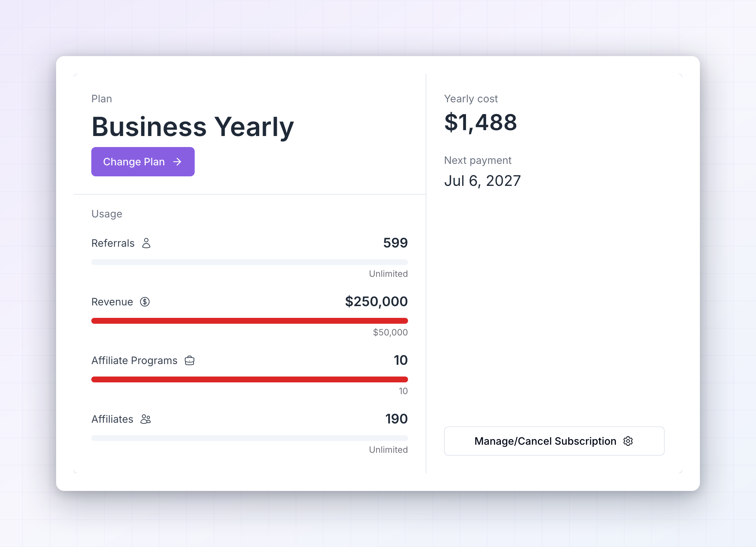Click the people icon next to Affiliates
Viewport: 756px width, 547px height.
coord(146,419)
